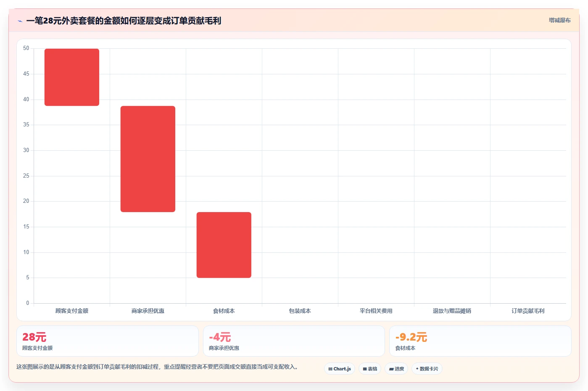Select the Chart.js chip
The height and width of the screenshot is (391, 588).
point(340,369)
